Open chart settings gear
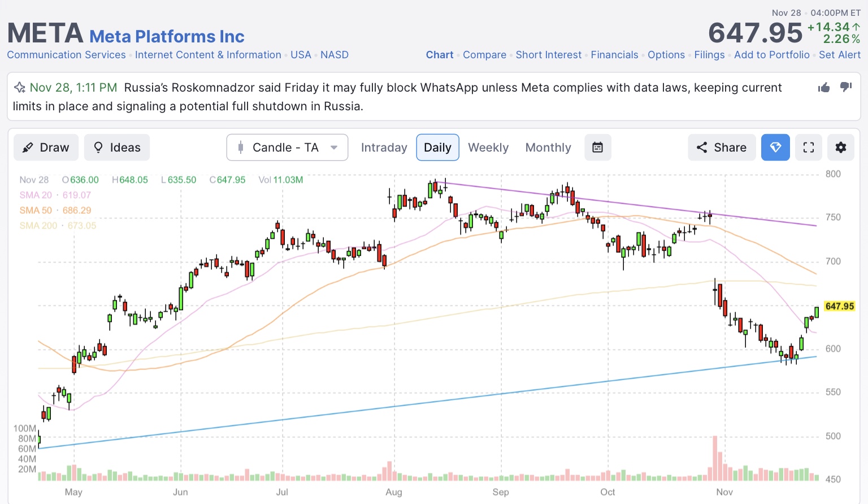The height and width of the screenshot is (504, 868). [x=841, y=148]
